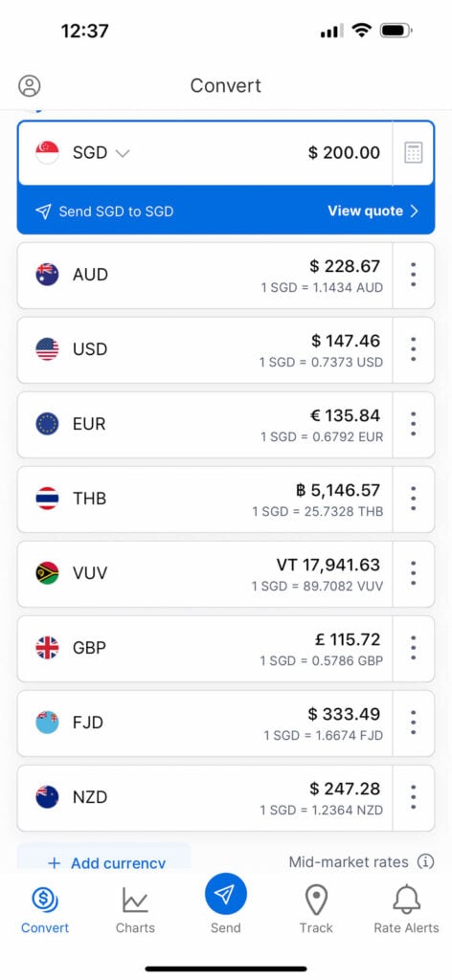Open the calculator icon beside SGD amount
This screenshot has width=452, height=980.
coord(414,152)
